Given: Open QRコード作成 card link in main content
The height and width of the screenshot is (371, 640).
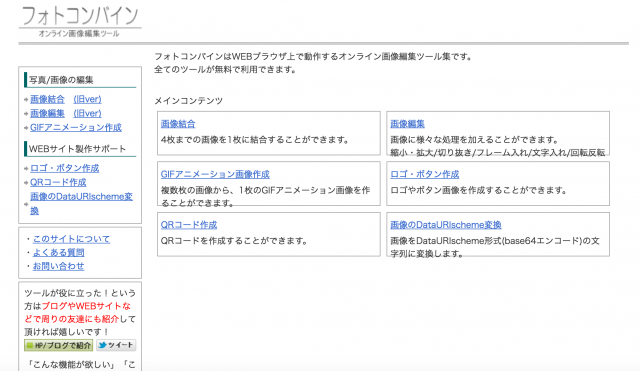Looking at the screenshot, I should point(189,224).
